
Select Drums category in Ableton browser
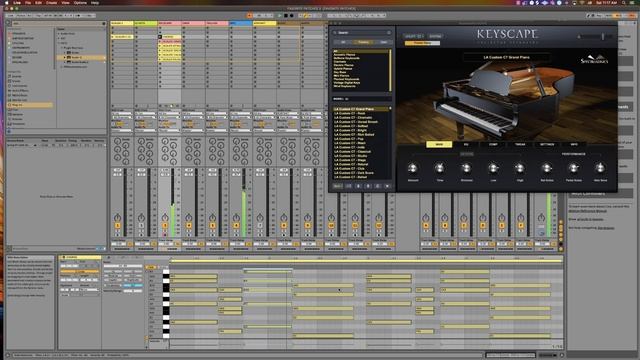click(x=16, y=81)
